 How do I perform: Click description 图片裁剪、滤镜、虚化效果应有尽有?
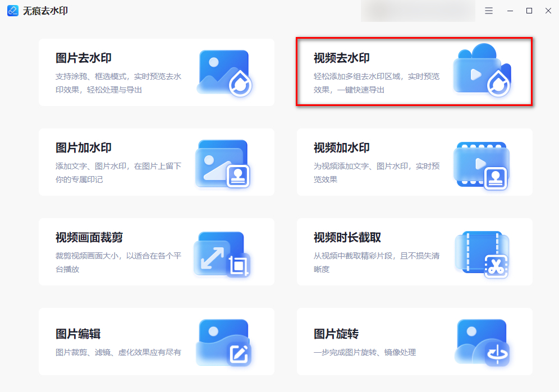click(118, 352)
